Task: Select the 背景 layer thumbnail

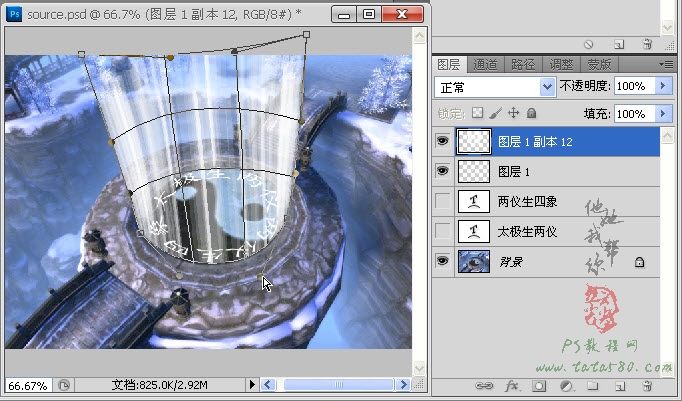Action: coord(474,261)
